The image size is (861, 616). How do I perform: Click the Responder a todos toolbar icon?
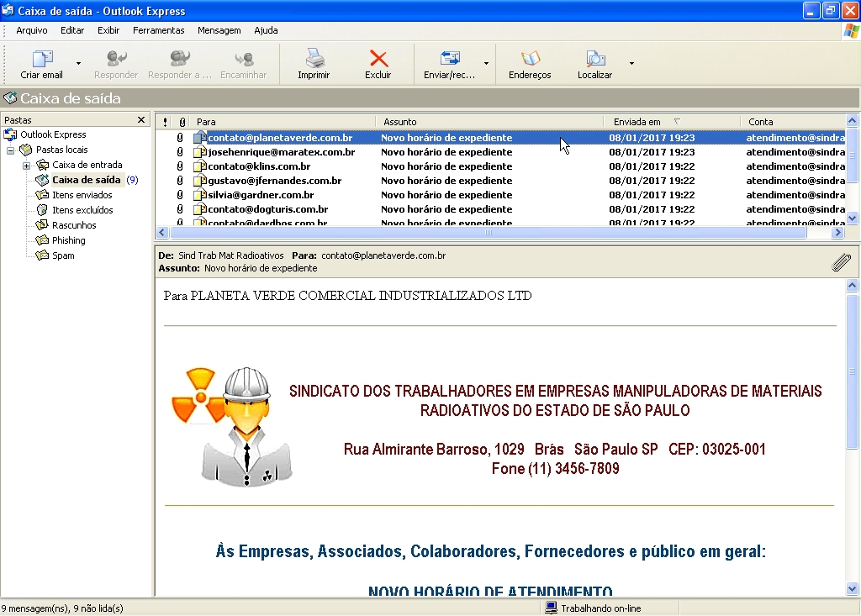click(180, 58)
